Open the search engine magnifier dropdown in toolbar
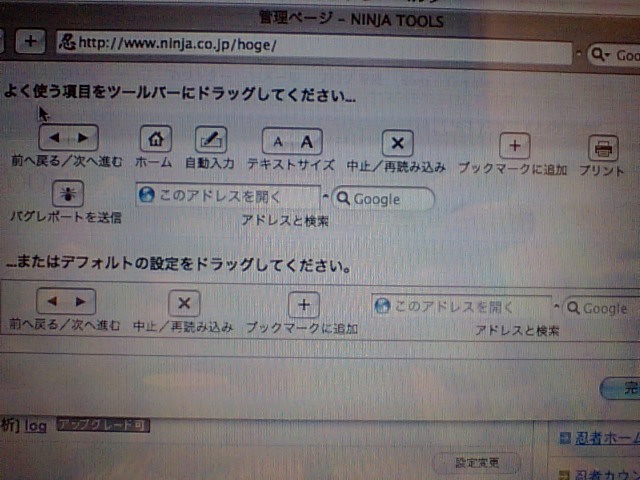This screenshot has height=480, width=640. 600,54
